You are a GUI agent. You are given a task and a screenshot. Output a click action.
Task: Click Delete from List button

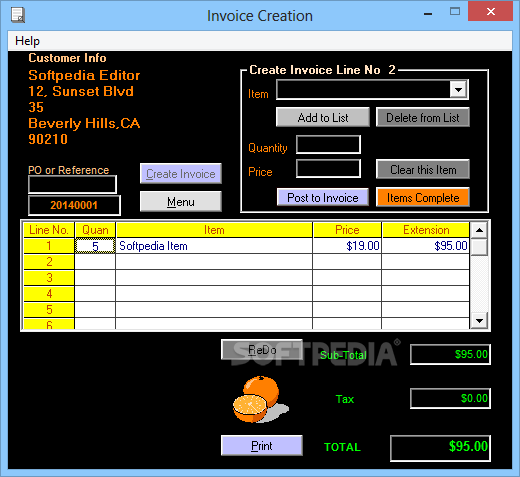[x=423, y=117]
